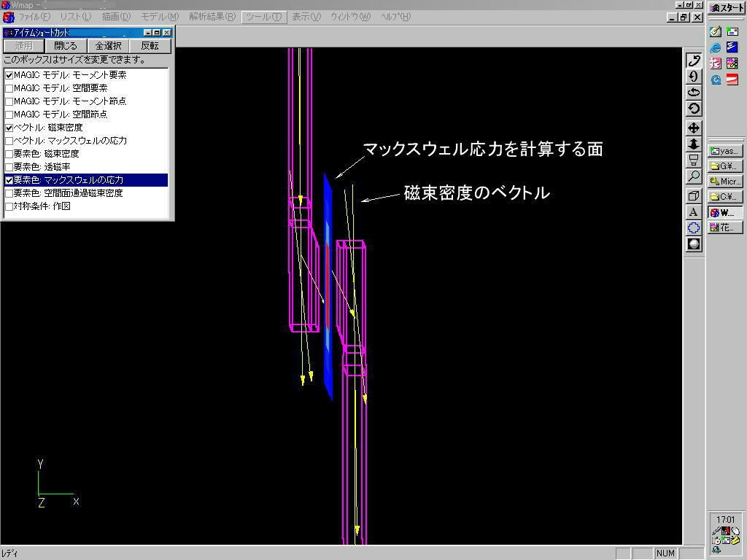Click the mouse icon in system tray

[x=735, y=531]
